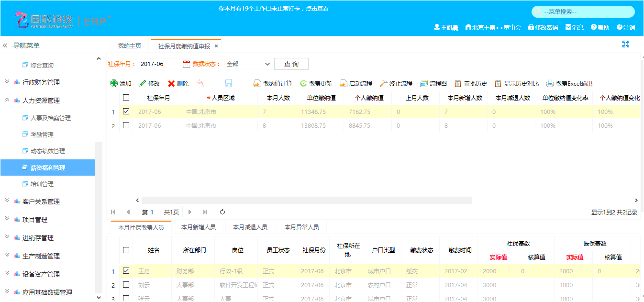Click the red Delete (删除) icon

(x=171, y=83)
